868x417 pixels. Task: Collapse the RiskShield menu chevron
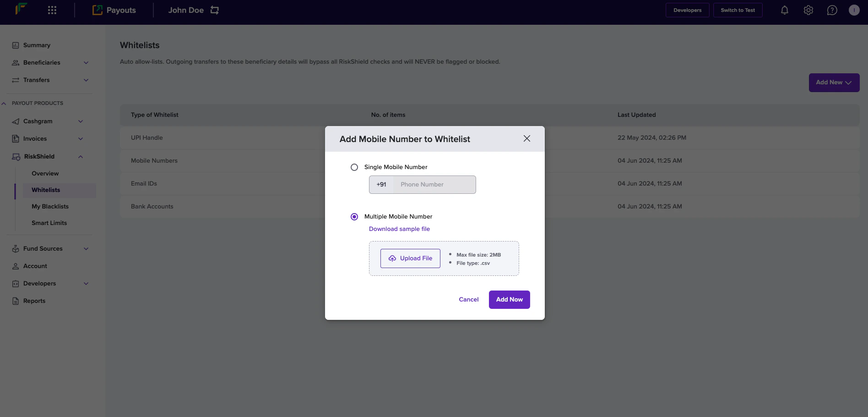(x=81, y=157)
